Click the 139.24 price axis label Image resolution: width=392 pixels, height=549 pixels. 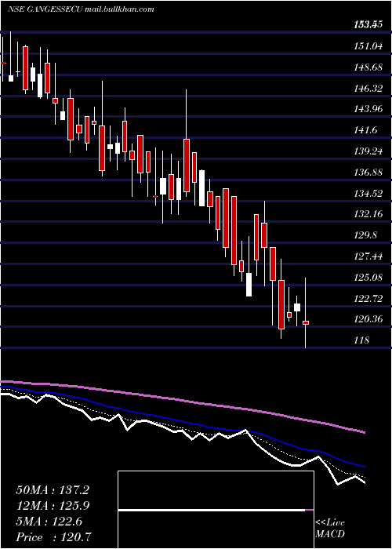[367, 151]
